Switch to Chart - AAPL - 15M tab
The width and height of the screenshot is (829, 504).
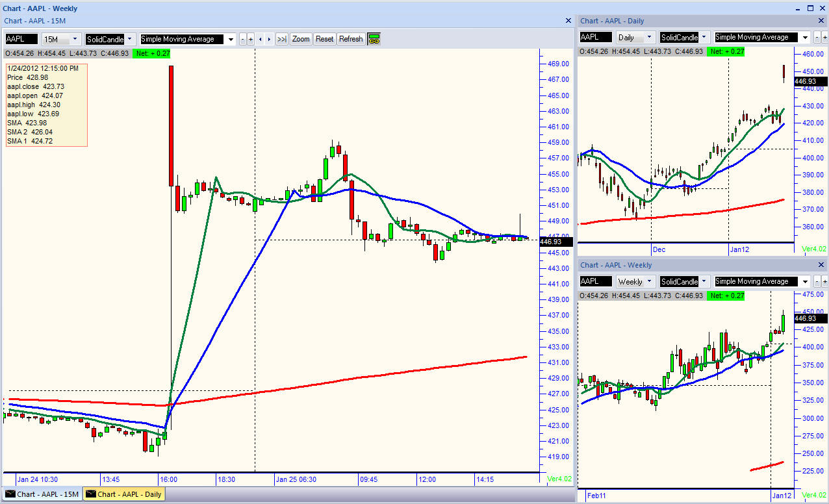(42, 494)
